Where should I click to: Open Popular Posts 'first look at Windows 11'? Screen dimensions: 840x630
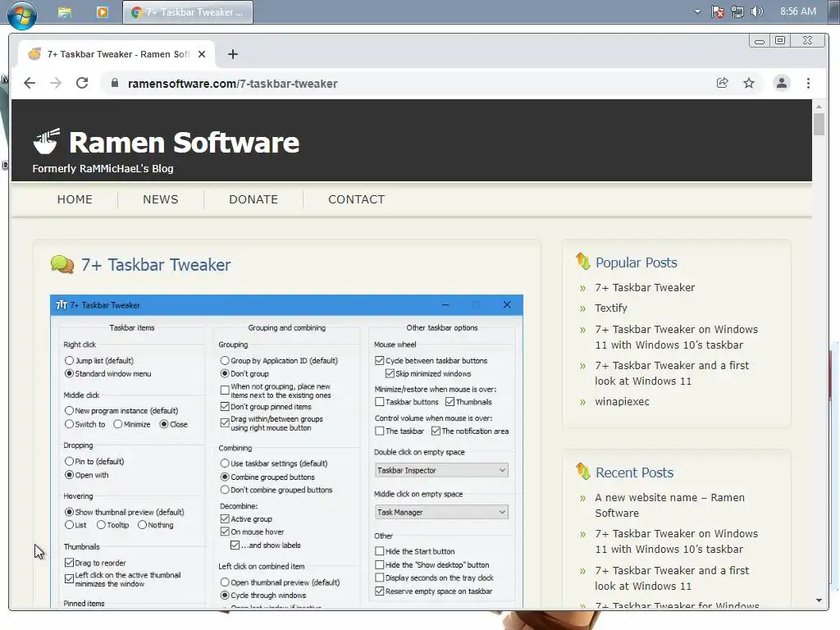672,373
